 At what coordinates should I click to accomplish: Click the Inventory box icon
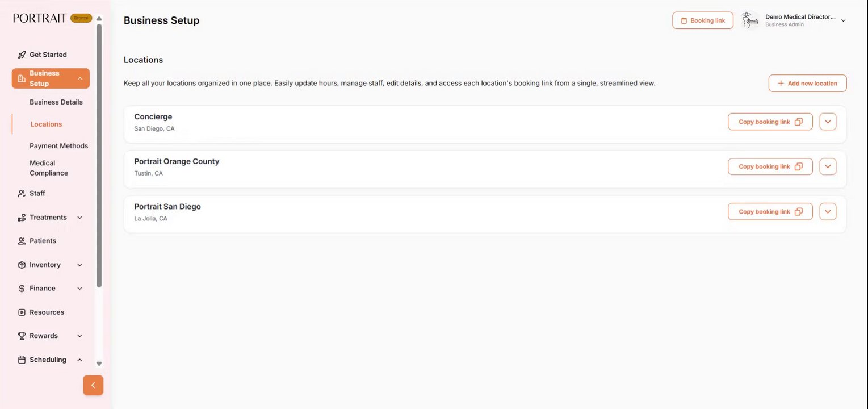point(22,265)
